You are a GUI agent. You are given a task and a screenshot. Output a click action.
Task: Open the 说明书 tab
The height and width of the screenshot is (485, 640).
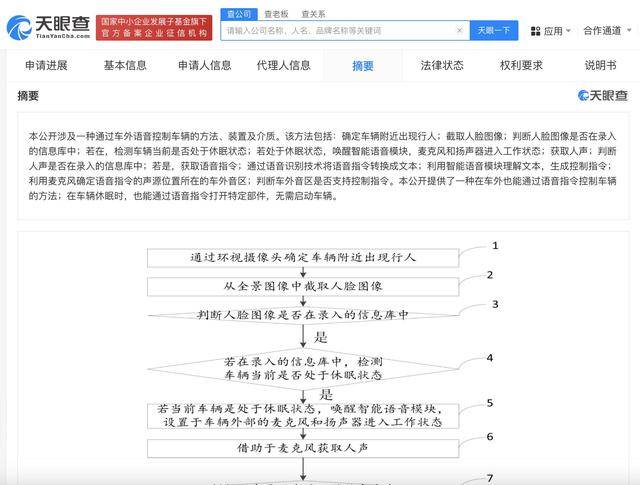[600, 65]
